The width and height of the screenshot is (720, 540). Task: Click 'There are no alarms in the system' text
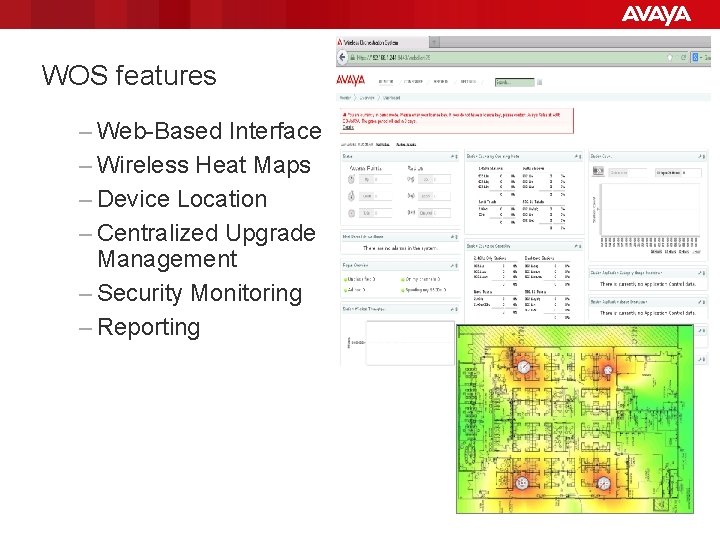400,248
